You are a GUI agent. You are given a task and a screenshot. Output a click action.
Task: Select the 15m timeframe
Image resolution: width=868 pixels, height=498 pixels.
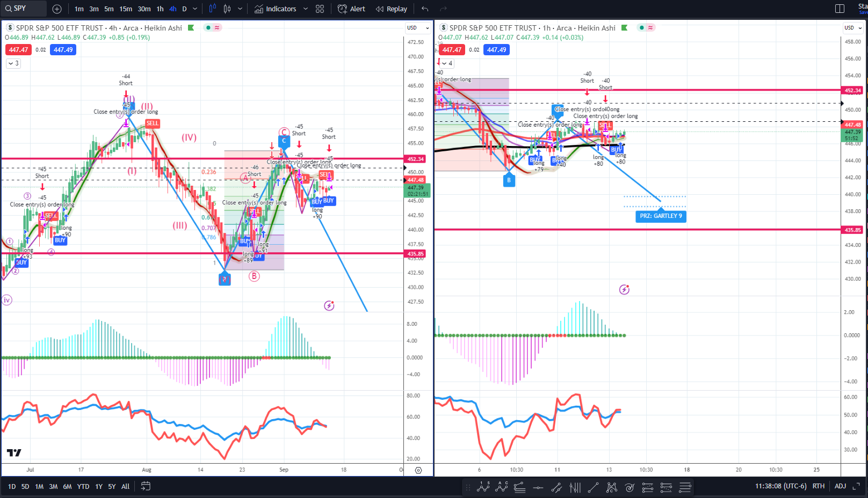coord(126,9)
